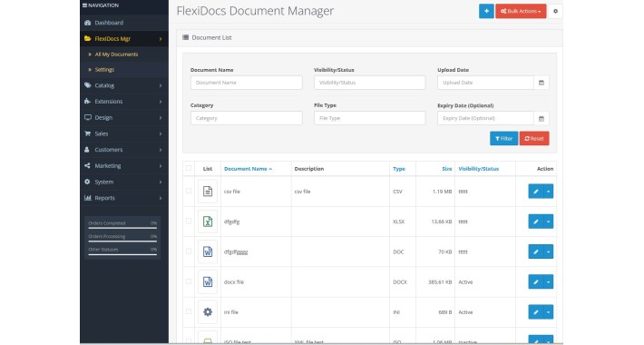Sort by Size column header
Screen dimensions: 644x345
point(447,169)
